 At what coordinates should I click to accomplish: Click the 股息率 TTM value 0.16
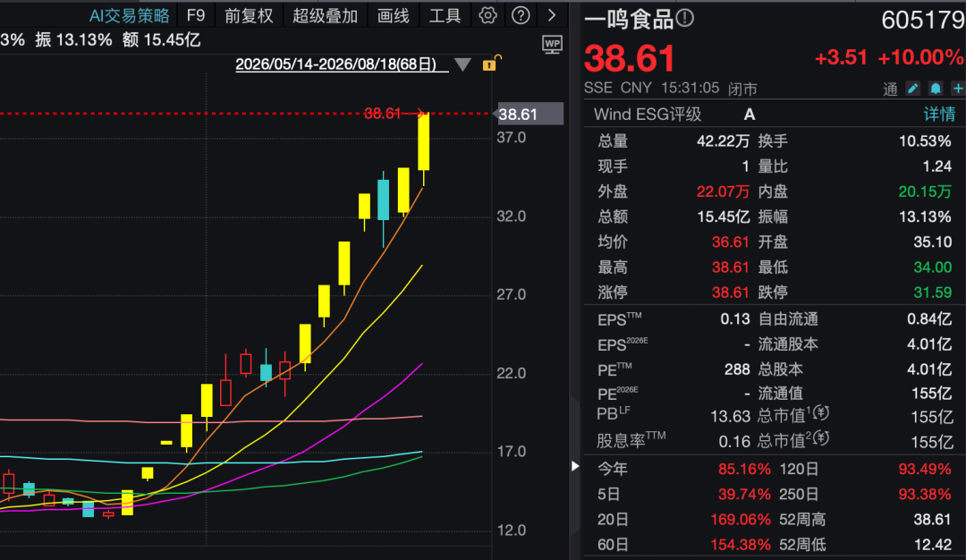(734, 442)
